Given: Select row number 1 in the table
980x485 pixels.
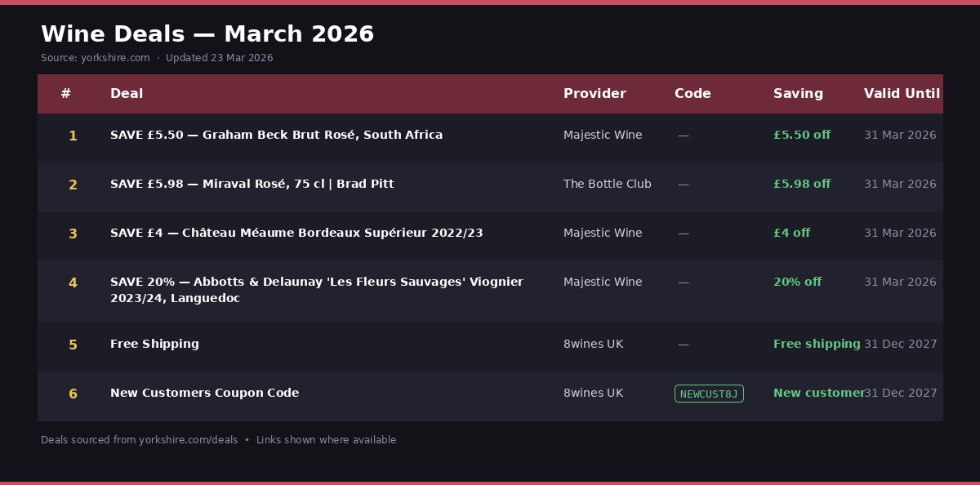Looking at the screenshot, I should (x=73, y=136).
